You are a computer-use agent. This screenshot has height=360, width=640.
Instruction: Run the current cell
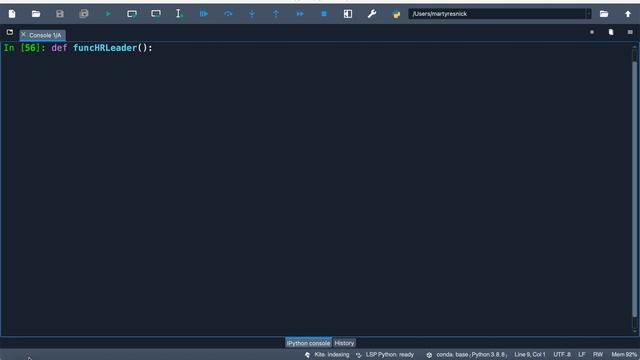point(132,14)
